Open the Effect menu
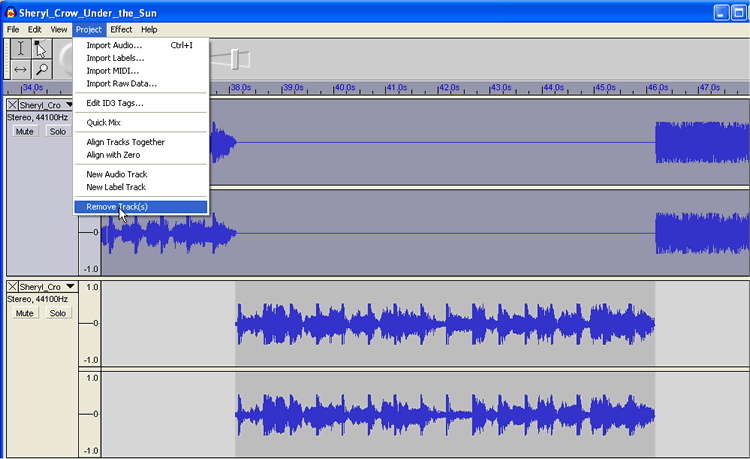The image size is (750, 459). pos(121,30)
